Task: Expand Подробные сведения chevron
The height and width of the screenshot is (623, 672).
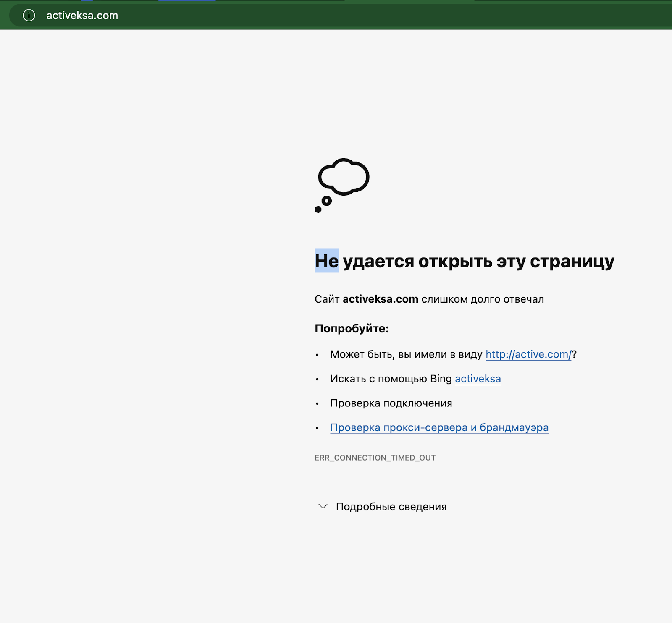Action: (323, 506)
